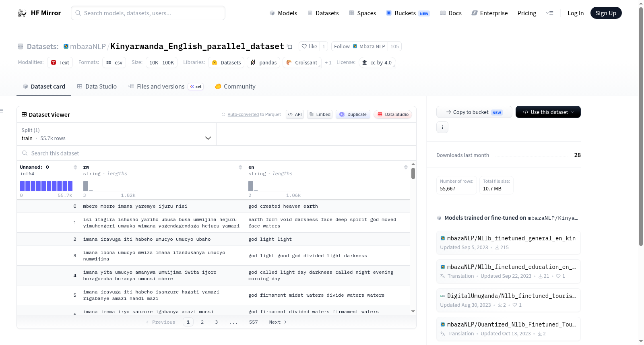The width and height of the screenshot is (644, 345).
Task: Open Data Studio from viewer header
Action: coord(393,114)
